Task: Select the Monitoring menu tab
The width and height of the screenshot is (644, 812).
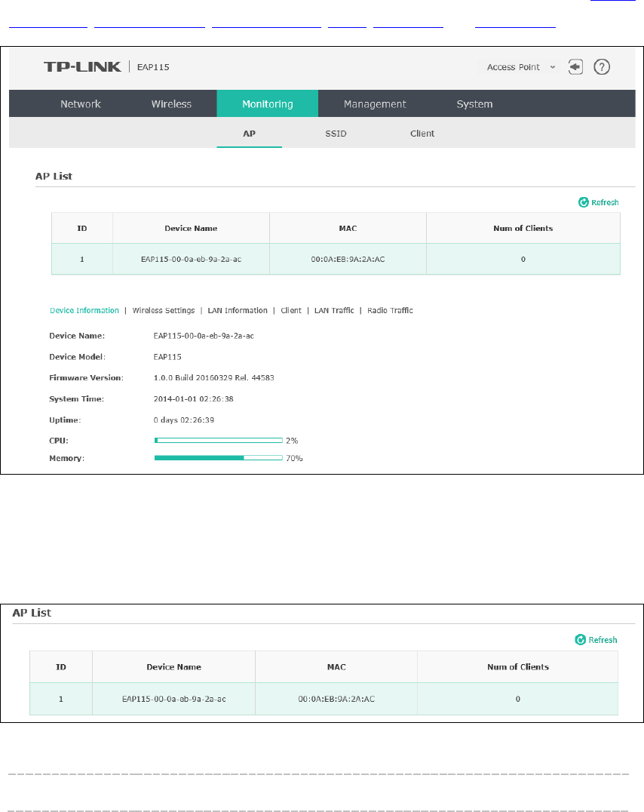Action: coord(268,104)
